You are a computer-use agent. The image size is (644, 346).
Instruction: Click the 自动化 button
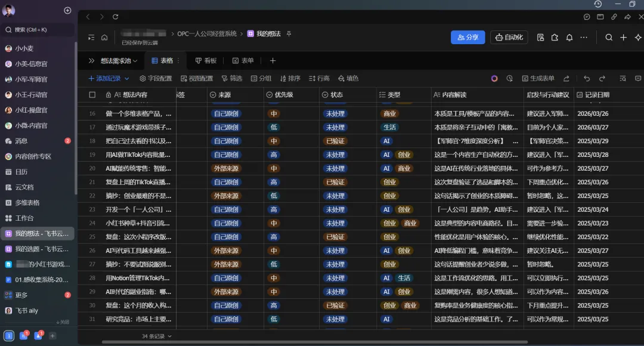pyautogui.click(x=509, y=38)
